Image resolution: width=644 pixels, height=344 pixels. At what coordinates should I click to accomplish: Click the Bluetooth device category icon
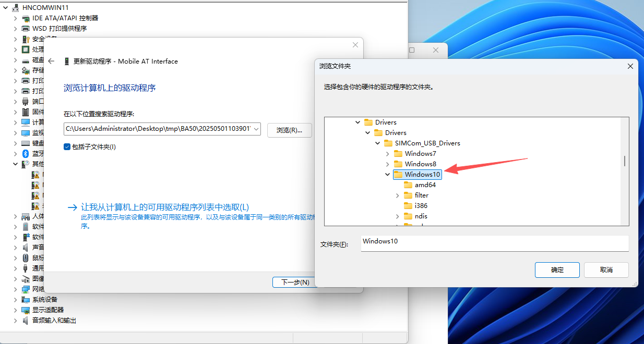point(26,154)
